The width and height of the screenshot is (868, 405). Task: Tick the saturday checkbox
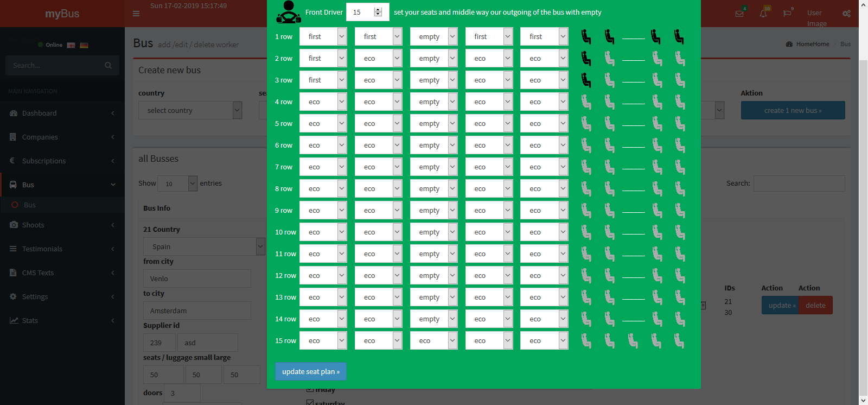tap(310, 402)
